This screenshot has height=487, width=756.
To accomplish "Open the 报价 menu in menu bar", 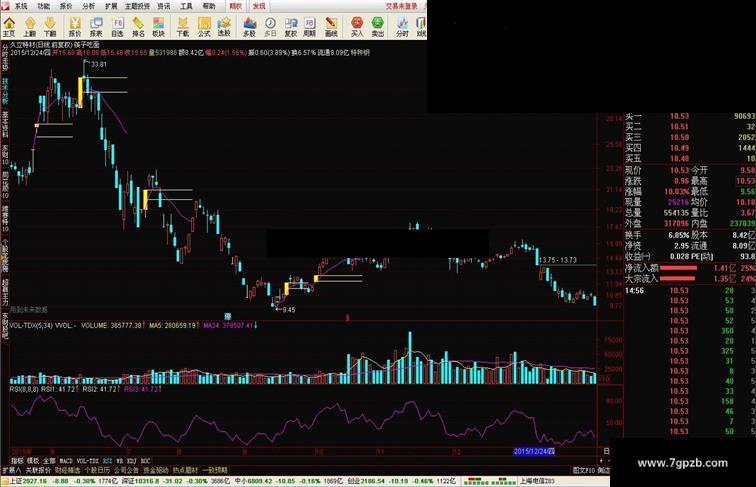I will point(66,6).
